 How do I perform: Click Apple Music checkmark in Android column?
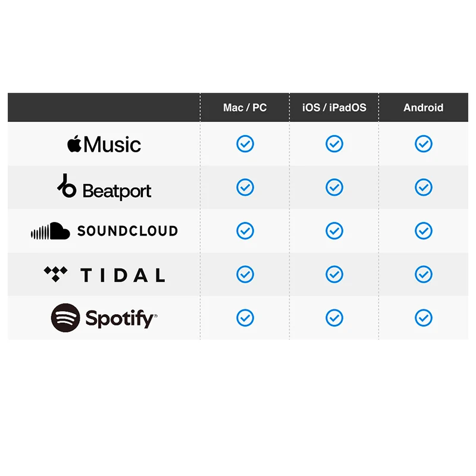point(424,143)
